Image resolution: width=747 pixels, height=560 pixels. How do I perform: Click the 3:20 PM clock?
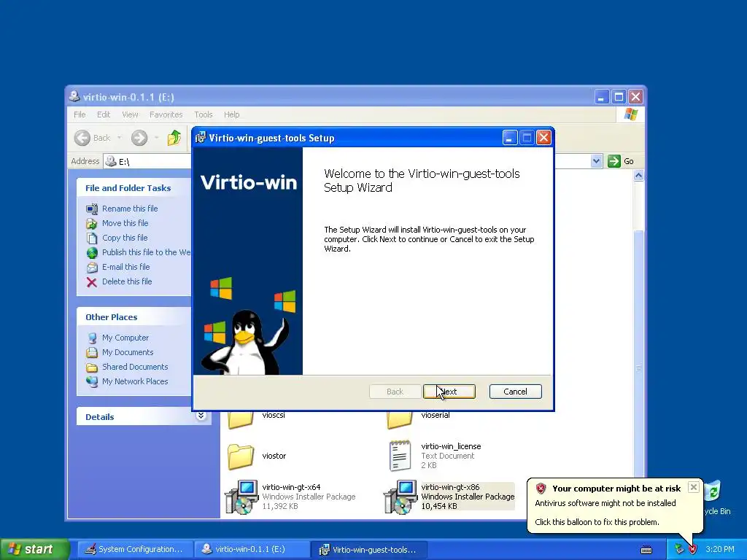coord(720,550)
